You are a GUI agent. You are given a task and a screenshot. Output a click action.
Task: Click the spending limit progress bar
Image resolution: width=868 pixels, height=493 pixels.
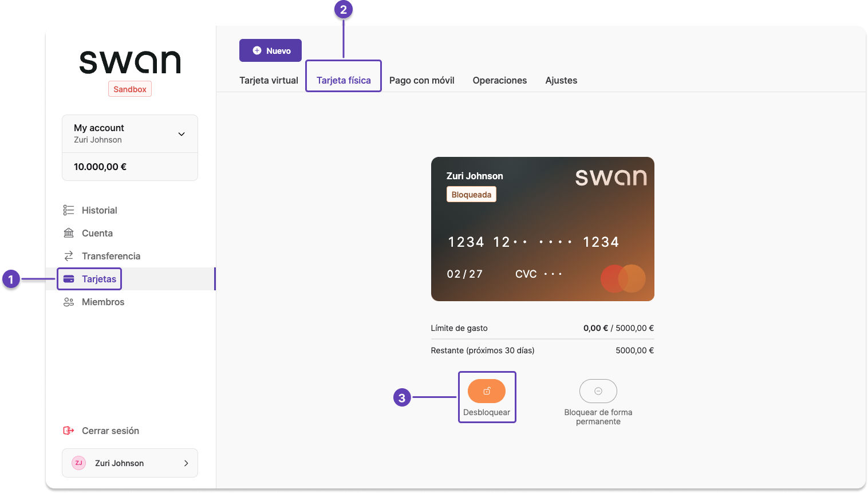tap(542, 339)
